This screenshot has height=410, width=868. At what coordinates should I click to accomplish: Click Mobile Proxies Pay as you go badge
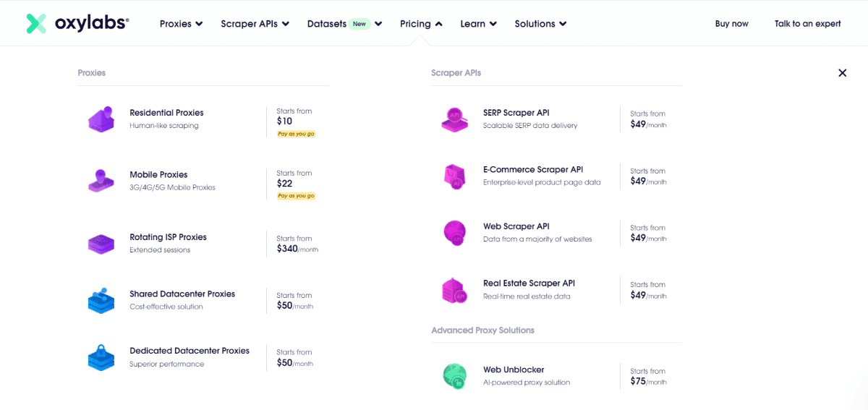pos(297,196)
